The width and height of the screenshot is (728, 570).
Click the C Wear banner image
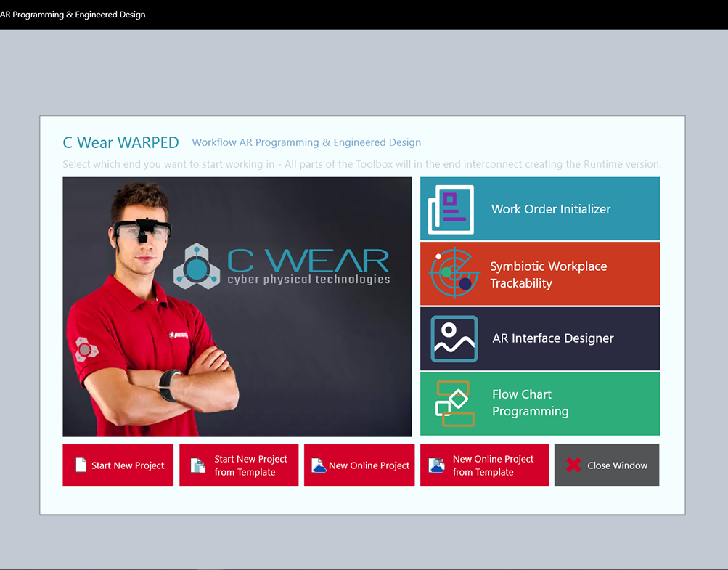tap(237, 306)
